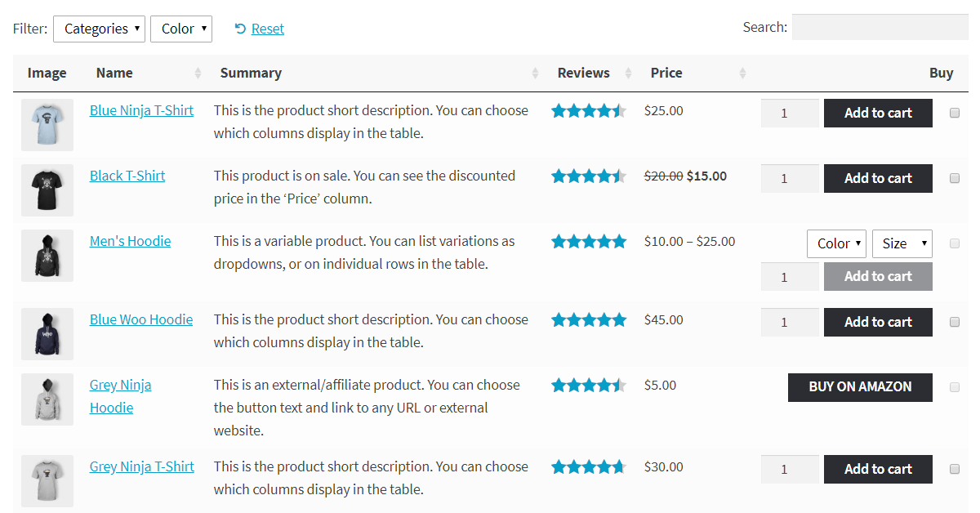Open the Blue Woo Hoodie product link

(141, 319)
